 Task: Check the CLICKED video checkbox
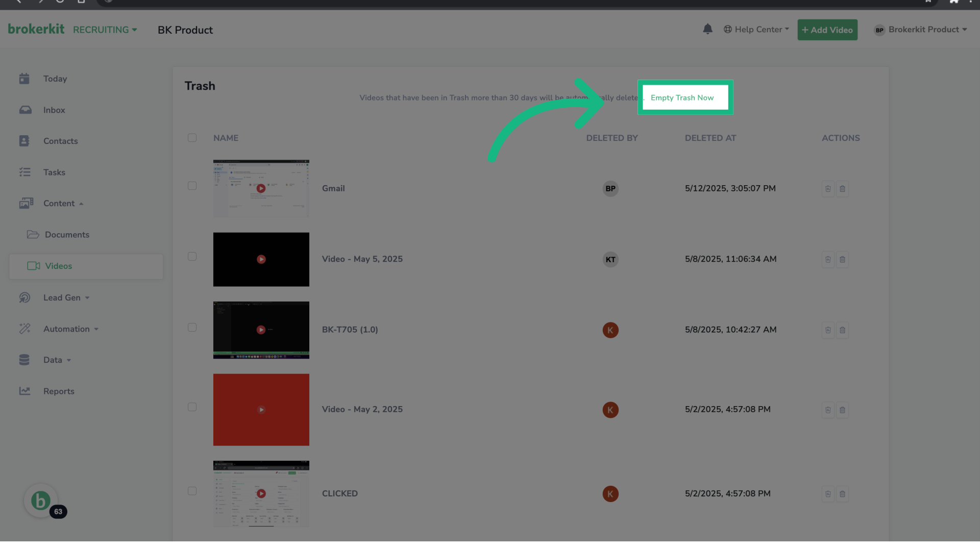click(192, 491)
